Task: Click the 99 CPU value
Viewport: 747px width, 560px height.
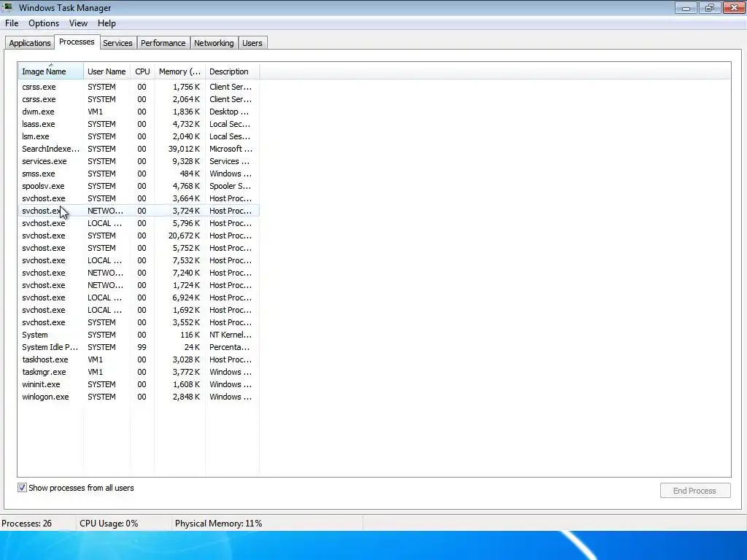Action: 142,347
